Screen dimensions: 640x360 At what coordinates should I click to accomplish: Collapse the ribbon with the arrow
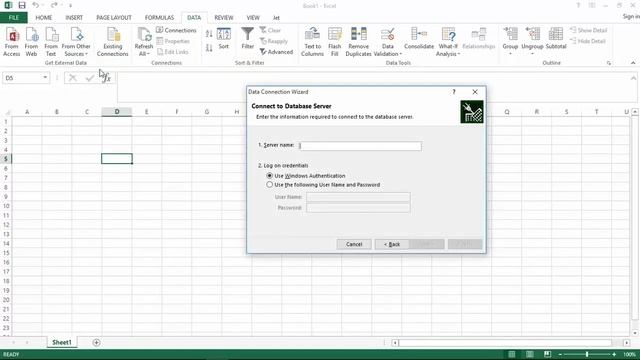[x=633, y=63]
